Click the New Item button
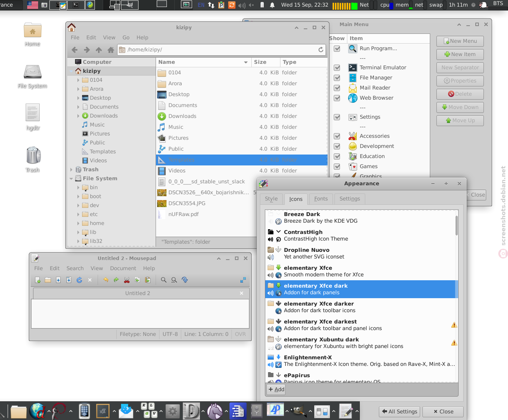The image size is (508, 420). 460,54
